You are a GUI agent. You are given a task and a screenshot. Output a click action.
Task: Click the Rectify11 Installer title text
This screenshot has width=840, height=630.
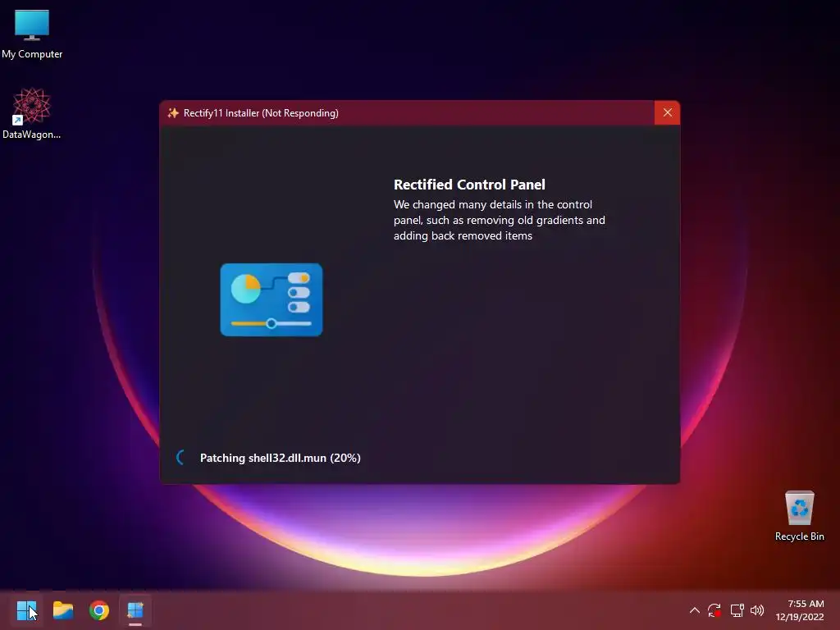(x=261, y=113)
